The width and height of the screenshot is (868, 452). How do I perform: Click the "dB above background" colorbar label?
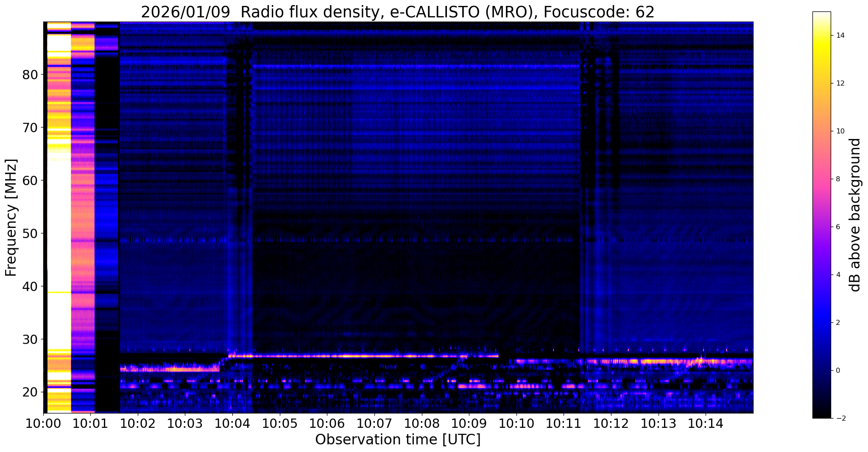855,215
